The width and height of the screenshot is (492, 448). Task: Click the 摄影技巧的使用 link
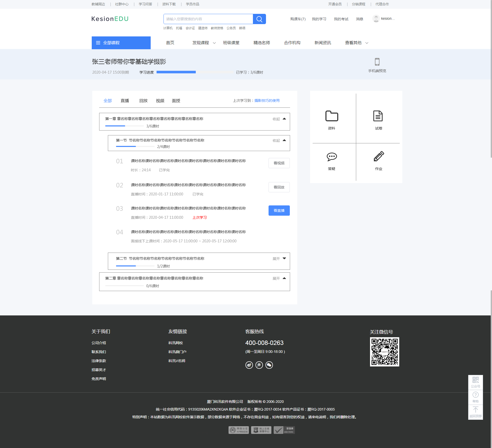267,101
